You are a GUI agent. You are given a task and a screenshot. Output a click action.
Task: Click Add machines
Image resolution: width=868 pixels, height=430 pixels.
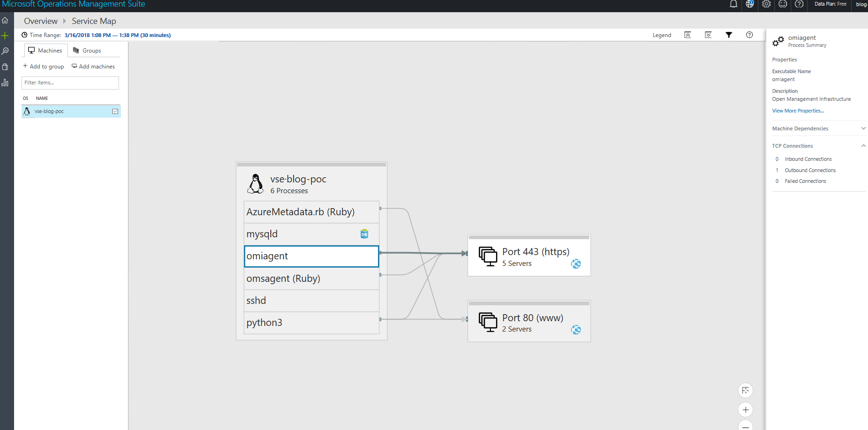point(93,66)
